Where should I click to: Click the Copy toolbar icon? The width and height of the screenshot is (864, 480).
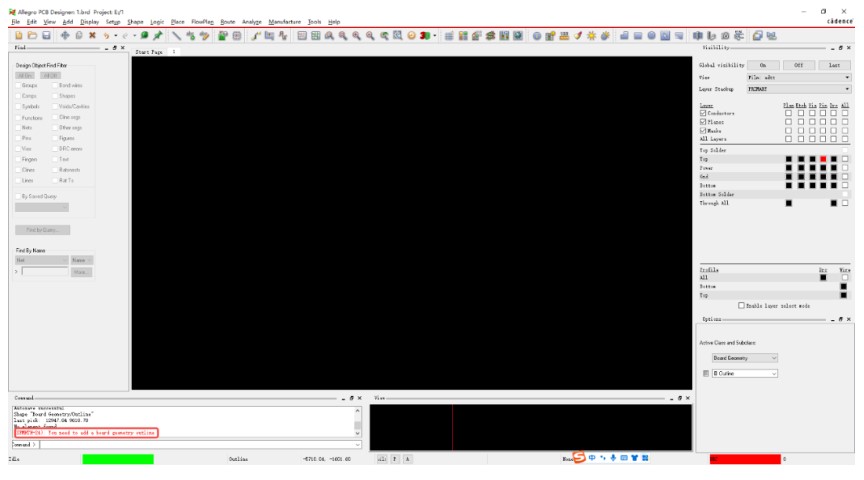[79, 36]
